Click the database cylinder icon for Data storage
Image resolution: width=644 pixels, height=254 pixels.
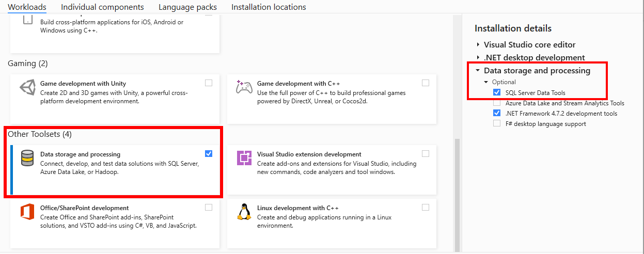27,157
